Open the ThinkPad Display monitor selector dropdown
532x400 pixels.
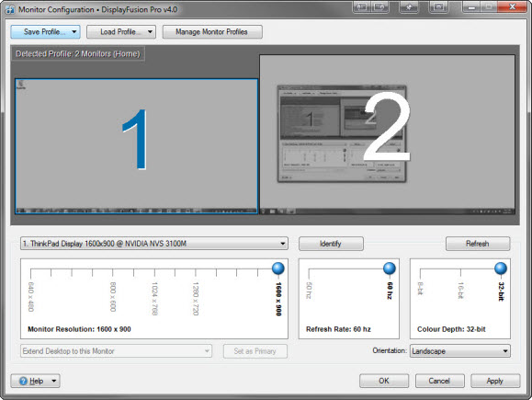[154, 244]
